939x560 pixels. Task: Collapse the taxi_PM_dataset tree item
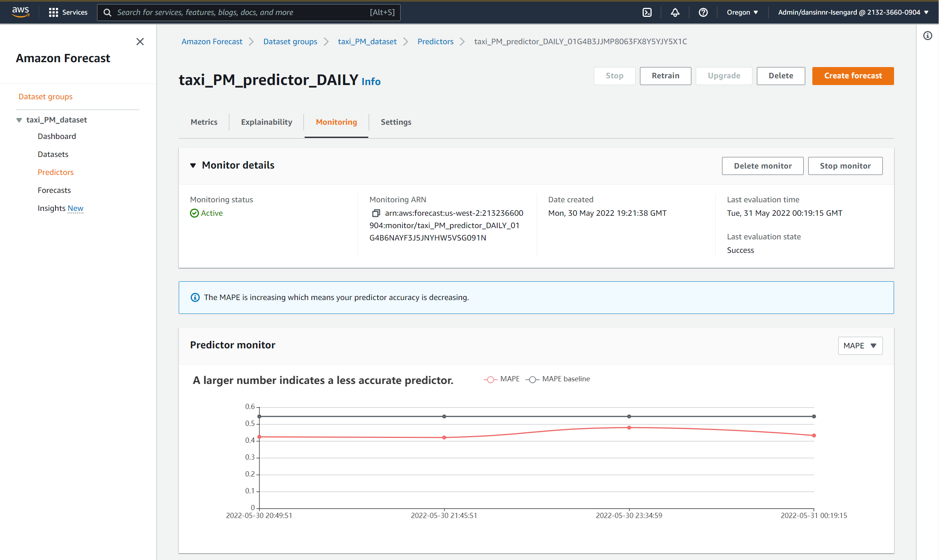tap(19, 120)
